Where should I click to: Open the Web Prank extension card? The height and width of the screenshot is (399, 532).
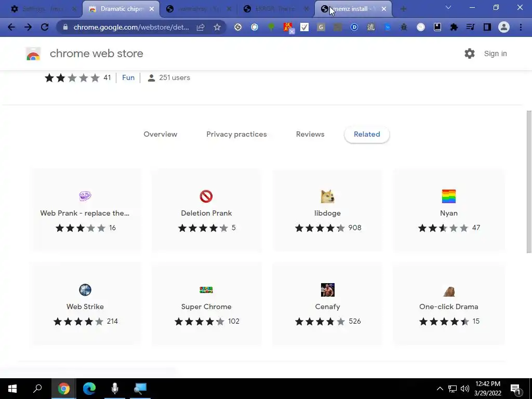[x=85, y=210]
